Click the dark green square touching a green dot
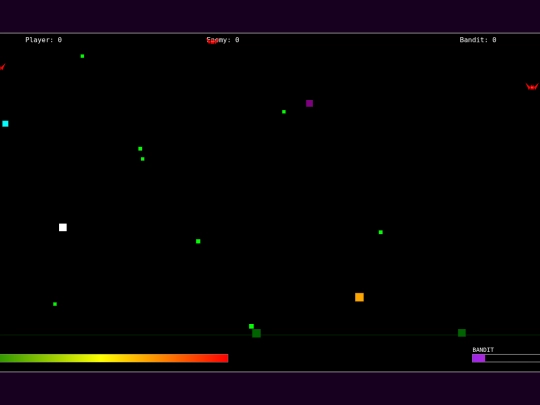Screen dimensions: 540x405 (x=256, y=333)
